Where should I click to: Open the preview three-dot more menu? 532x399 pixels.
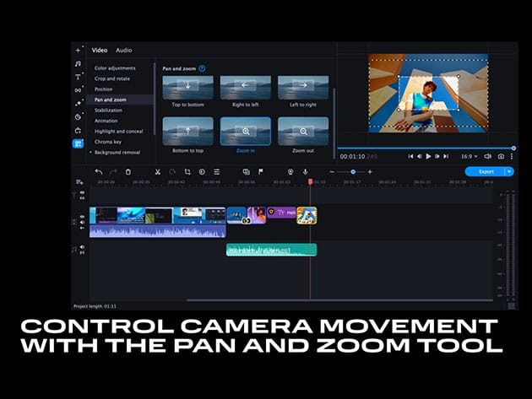pos(513,156)
